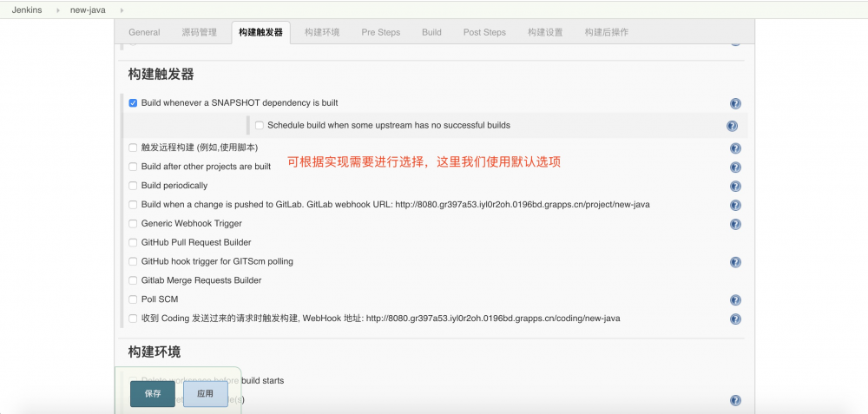The width and height of the screenshot is (868, 414).
Task: Check Schedule build when upstream has no successful builds
Action: point(259,126)
